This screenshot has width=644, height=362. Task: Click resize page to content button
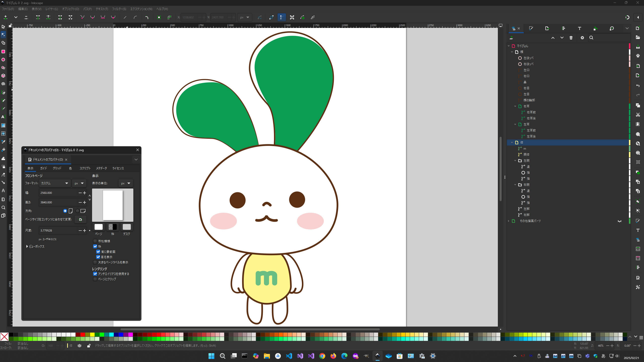(x=80, y=219)
